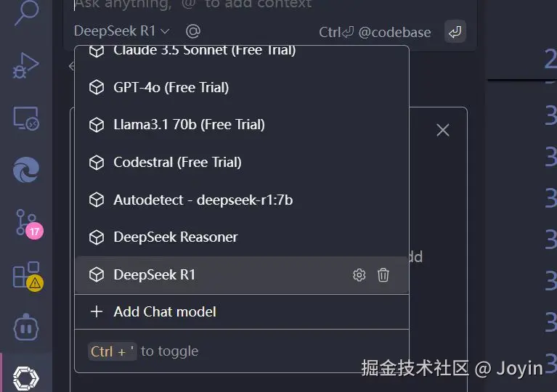Select Codestral (Free Trial) model
The width and height of the screenshot is (557, 392).
point(177,163)
